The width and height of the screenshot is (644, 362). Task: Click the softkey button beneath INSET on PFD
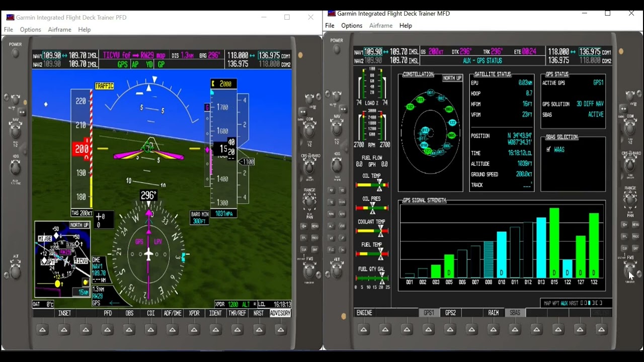[x=64, y=330]
